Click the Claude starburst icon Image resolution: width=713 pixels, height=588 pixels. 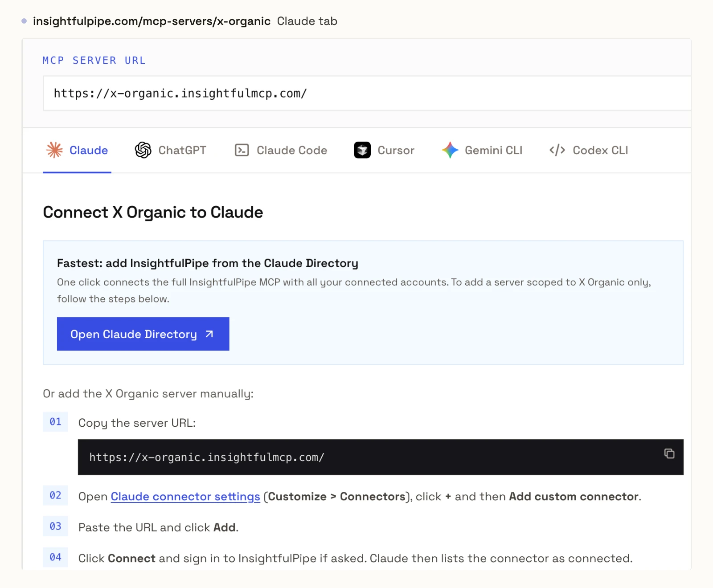(54, 150)
